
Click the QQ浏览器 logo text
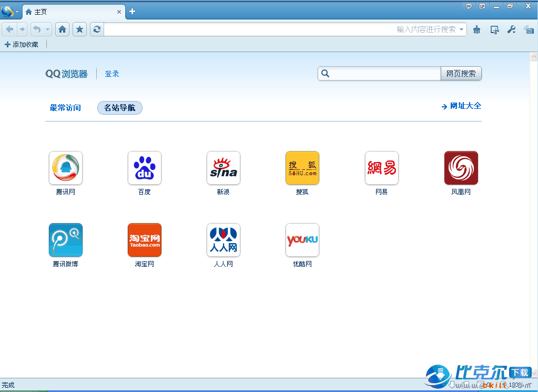(67, 74)
